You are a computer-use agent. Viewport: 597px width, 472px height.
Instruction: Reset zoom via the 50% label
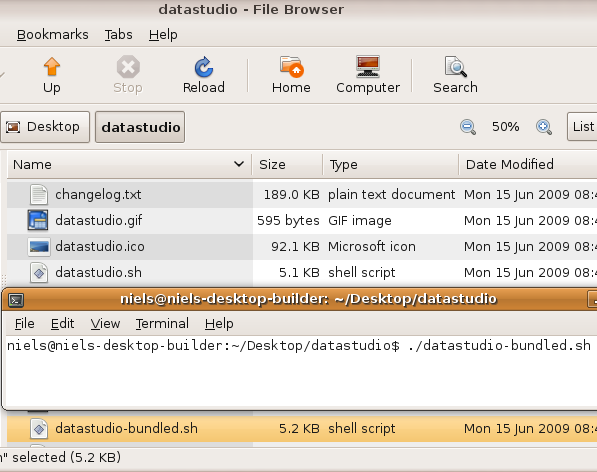point(506,127)
